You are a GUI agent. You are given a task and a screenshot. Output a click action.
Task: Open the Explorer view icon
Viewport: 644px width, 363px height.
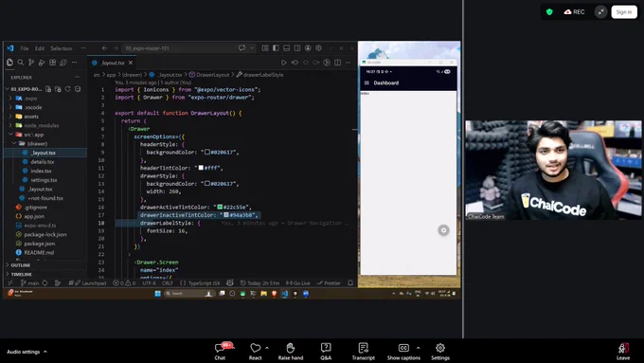[x=9, y=63]
